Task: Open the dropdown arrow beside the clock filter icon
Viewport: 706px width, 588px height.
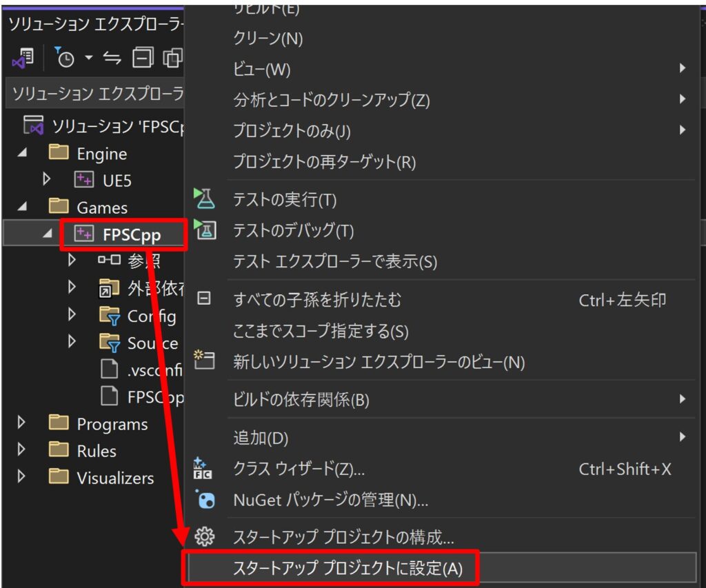Action: tap(89, 58)
